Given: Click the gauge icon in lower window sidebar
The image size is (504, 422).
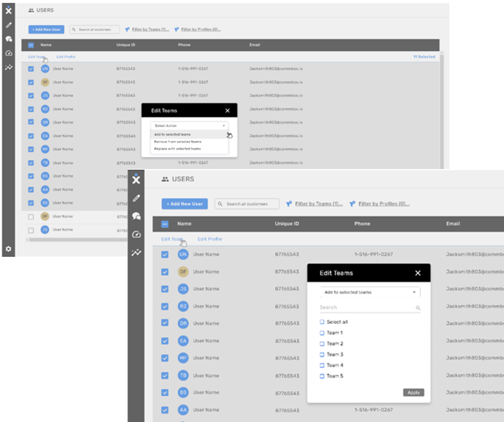Looking at the screenshot, I should pyautogui.click(x=136, y=234).
